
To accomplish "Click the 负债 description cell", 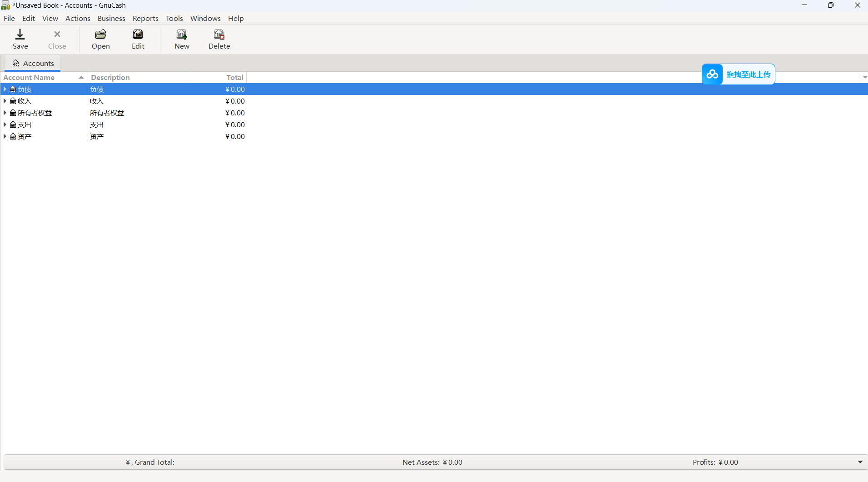I will pyautogui.click(x=97, y=89).
